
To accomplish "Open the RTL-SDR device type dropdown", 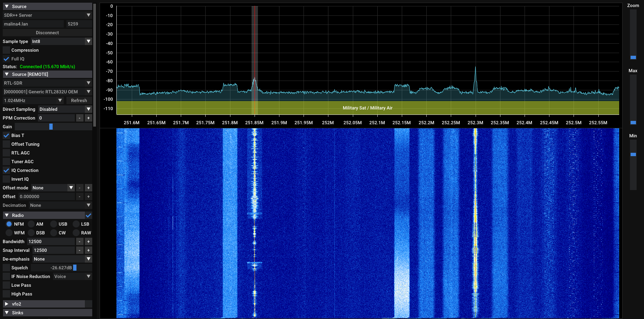I will click(47, 83).
